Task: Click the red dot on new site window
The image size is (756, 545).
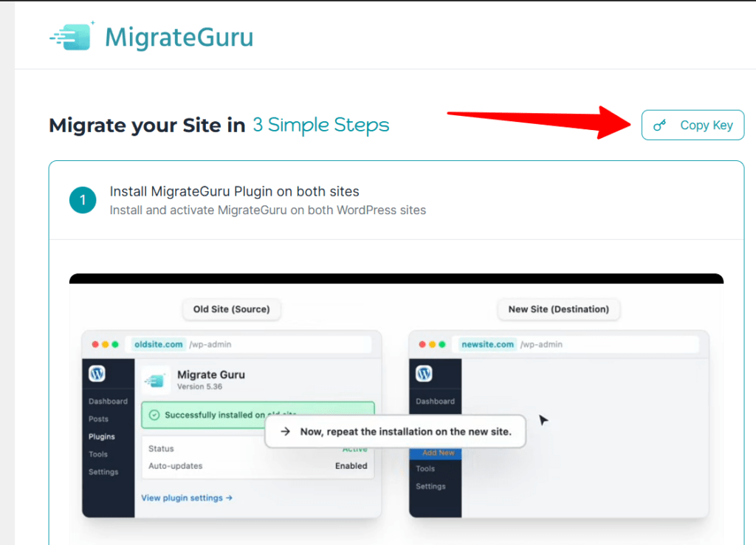Action: tap(422, 344)
